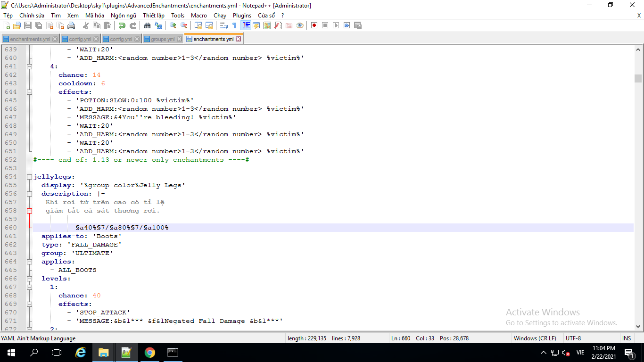Collapse the fold marker at line 641
This screenshot has width=644, height=362.
click(x=29, y=66)
